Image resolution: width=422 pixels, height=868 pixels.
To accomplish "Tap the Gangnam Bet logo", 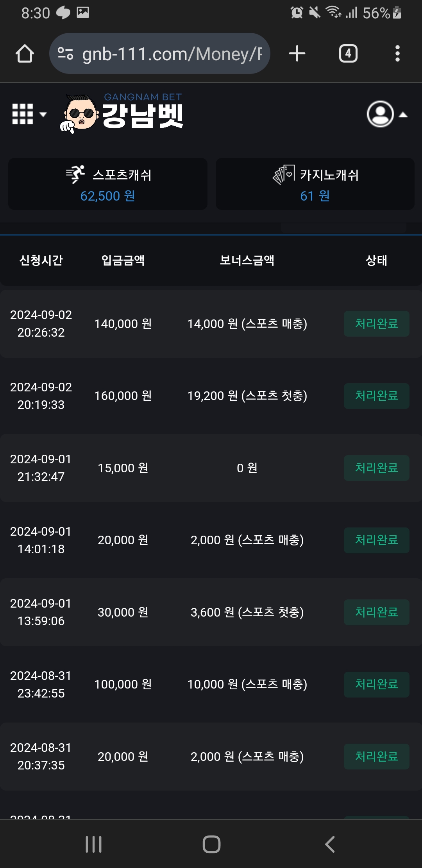I will (x=122, y=113).
